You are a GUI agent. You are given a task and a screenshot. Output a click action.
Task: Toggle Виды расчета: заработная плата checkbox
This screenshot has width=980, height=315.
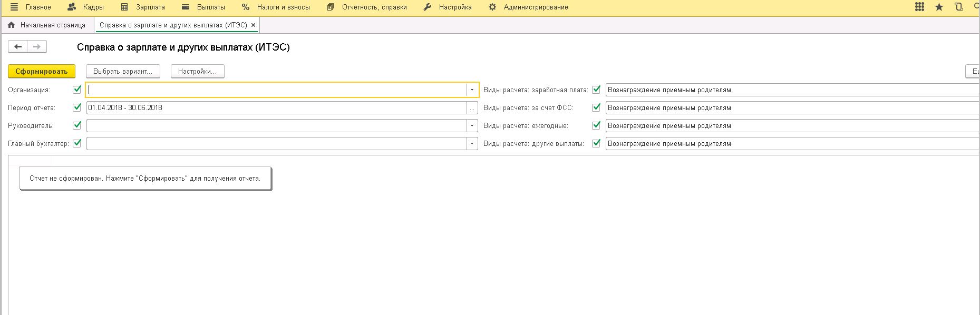point(596,90)
